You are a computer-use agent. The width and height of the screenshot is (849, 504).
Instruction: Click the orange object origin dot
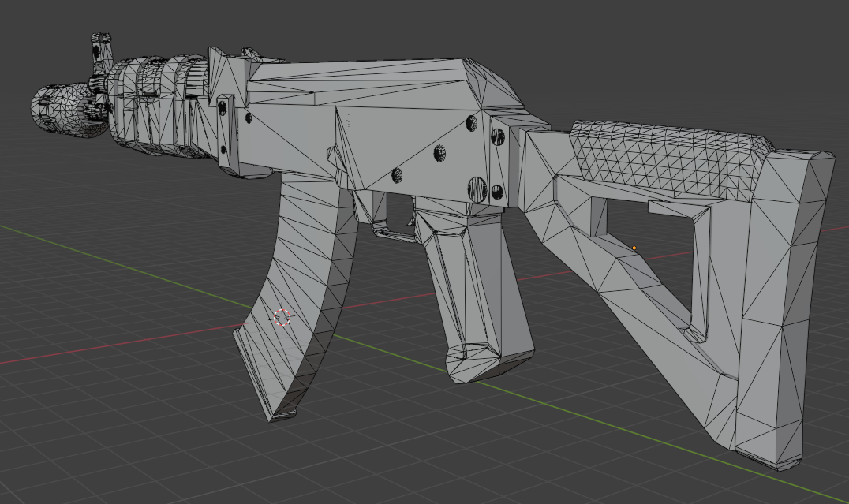click(x=634, y=248)
